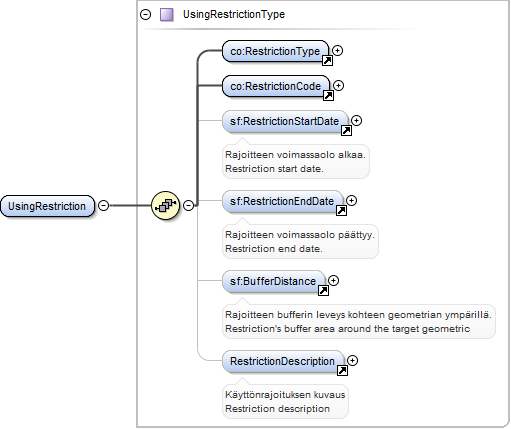The image size is (511, 429).
Task: Collapse the UsingRestrictionType box
Action: pos(145,15)
